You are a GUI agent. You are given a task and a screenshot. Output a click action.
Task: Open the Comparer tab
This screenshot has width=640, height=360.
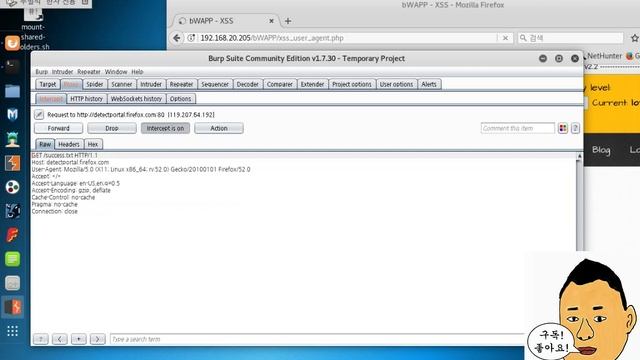tap(280, 84)
